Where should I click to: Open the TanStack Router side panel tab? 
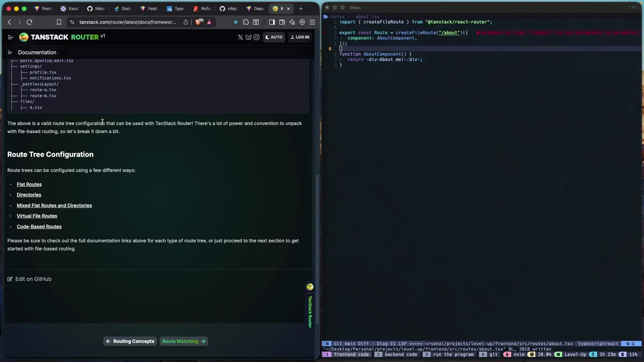pos(310,307)
